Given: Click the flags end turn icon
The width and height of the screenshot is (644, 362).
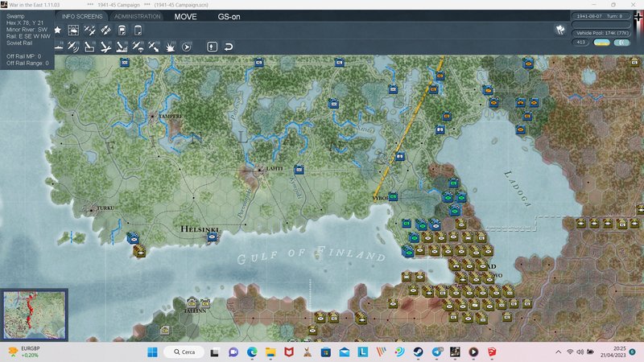Looking at the screenshot, I should pos(560,30).
